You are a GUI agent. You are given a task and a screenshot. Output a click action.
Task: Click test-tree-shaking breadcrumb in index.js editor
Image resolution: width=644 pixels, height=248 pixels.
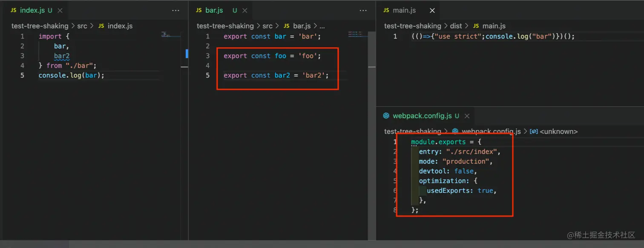pos(40,26)
